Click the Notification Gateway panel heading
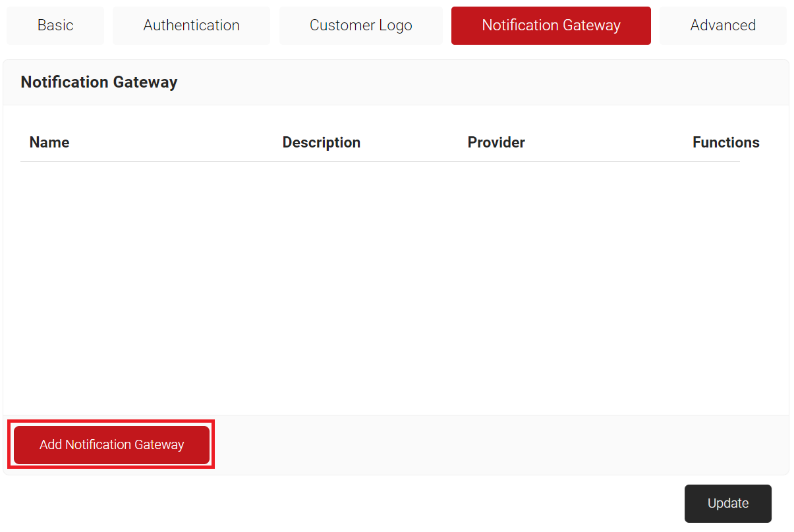 [99, 82]
